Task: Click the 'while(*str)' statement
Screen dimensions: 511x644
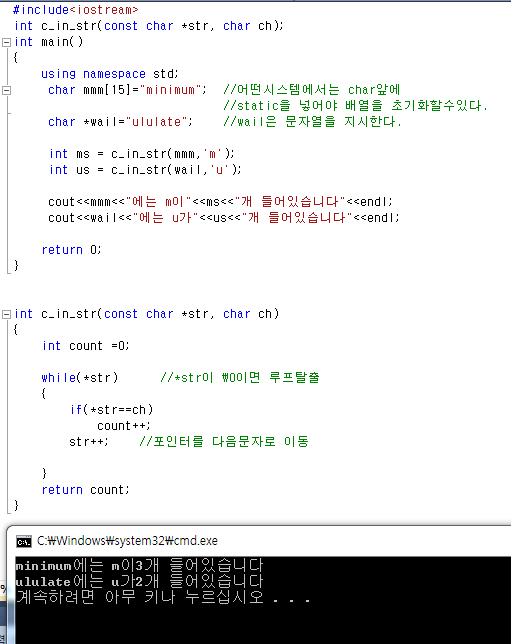Action: click(80, 377)
